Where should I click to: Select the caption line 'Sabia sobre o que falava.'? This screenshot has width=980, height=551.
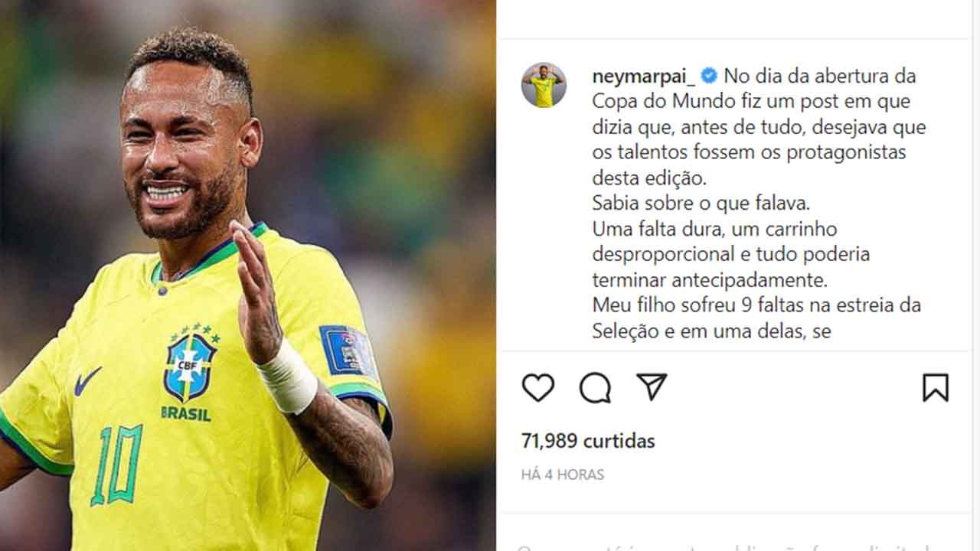(x=701, y=204)
